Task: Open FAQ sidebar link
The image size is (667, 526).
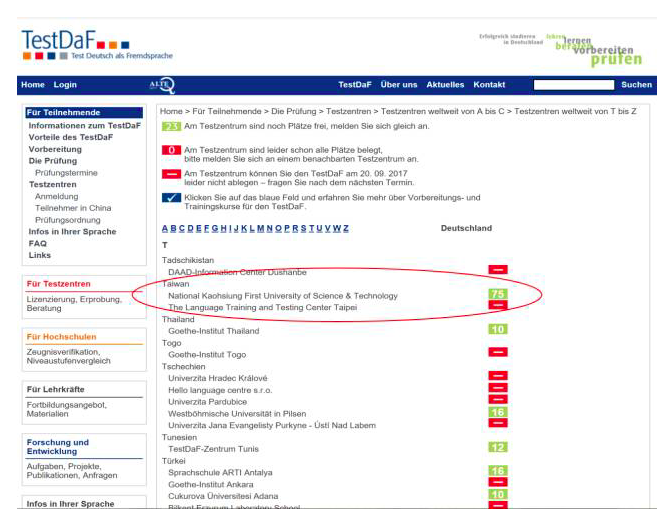Action: [x=37, y=244]
